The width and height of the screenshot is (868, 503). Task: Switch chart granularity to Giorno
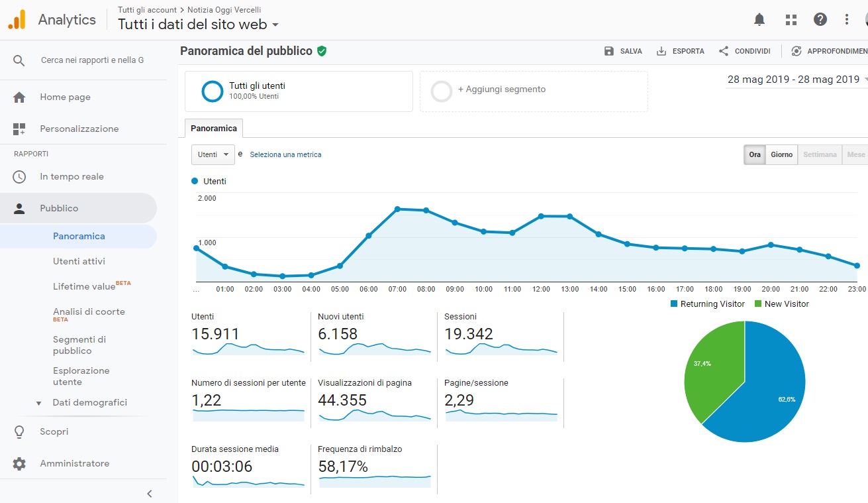(x=781, y=154)
